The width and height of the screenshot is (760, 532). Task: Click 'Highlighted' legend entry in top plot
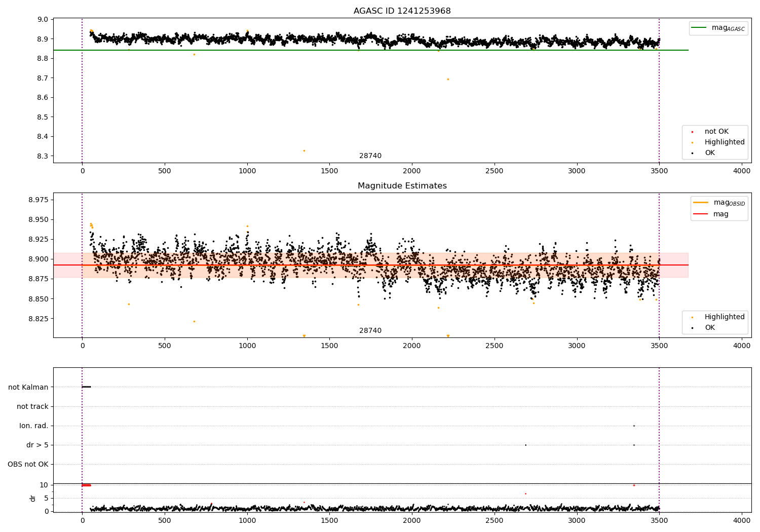725,142
